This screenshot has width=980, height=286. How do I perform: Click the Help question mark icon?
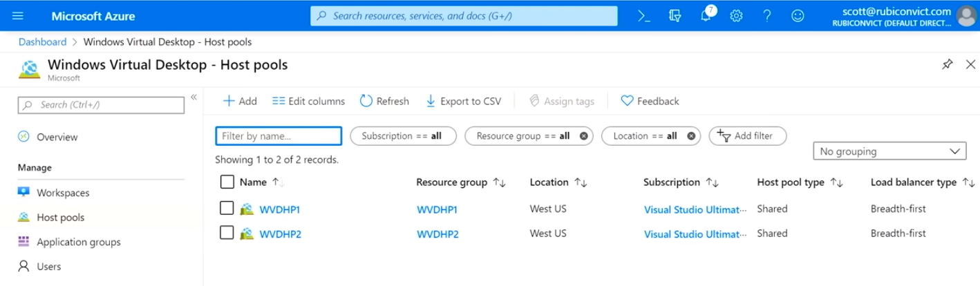pos(767,16)
